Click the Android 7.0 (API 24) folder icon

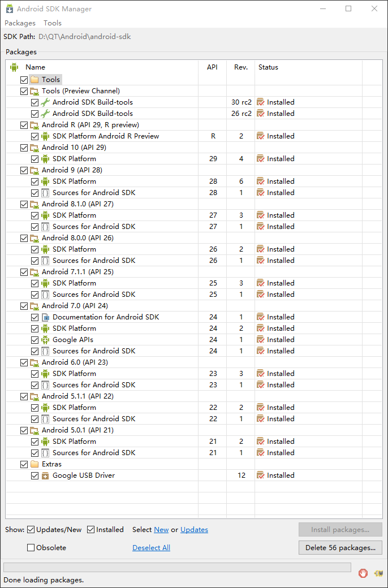(35, 306)
